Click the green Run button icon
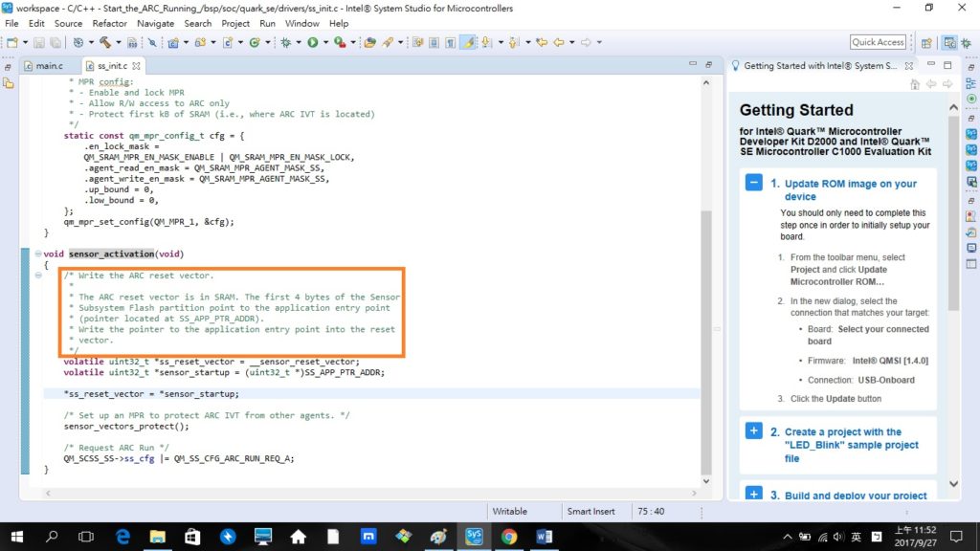This screenshot has height=551, width=980. 313,42
